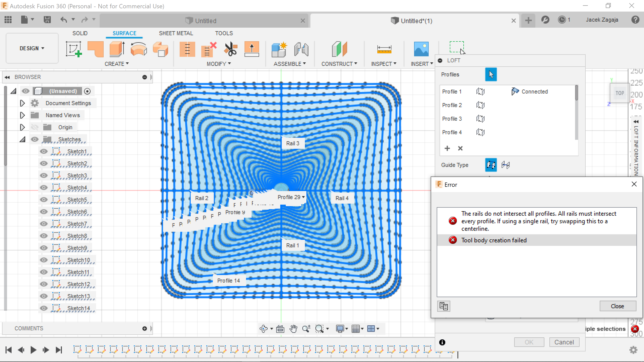
Task: Open the Jacek Zagaja account menu
Action: pos(602,20)
